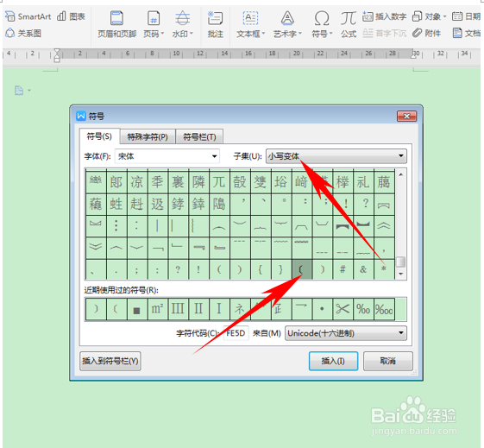Insert 附件 attachment
484x448 pixels.
(426, 33)
